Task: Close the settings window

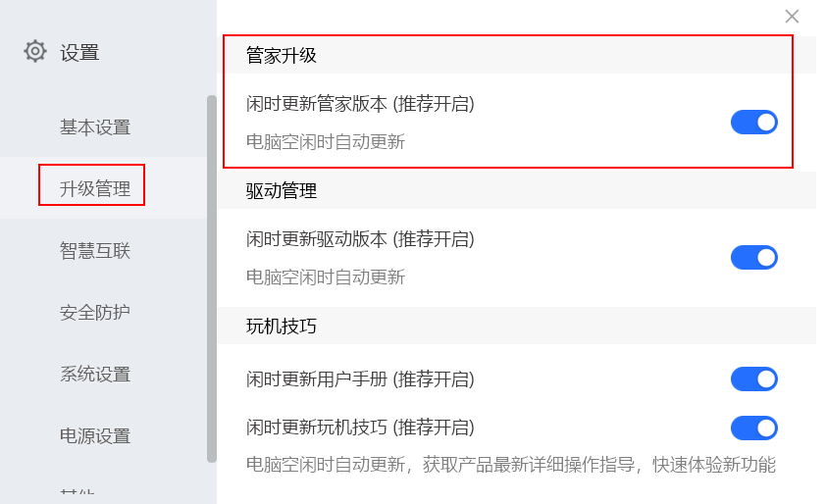Action: tap(792, 16)
